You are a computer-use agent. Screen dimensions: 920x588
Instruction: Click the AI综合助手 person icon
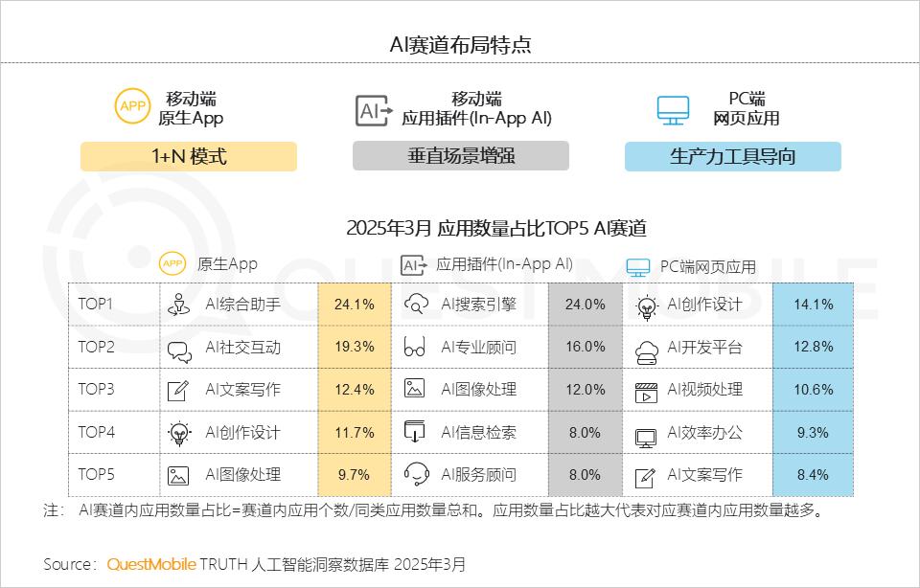pos(179,305)
